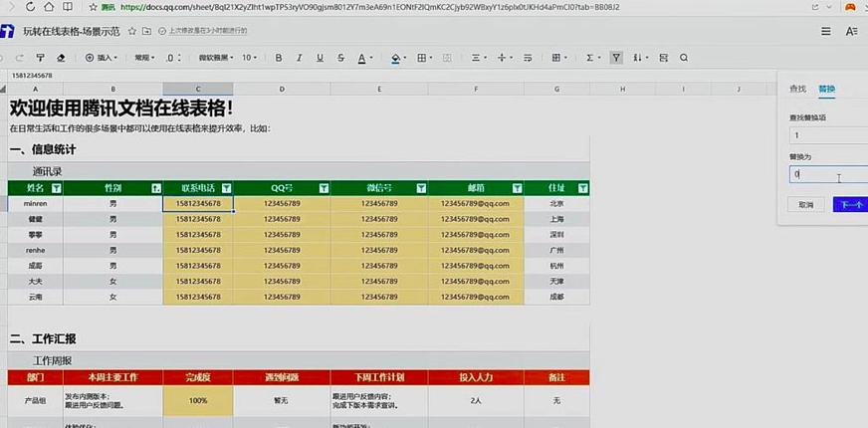Select the 北京 address cell

click(x=556, y=204)
